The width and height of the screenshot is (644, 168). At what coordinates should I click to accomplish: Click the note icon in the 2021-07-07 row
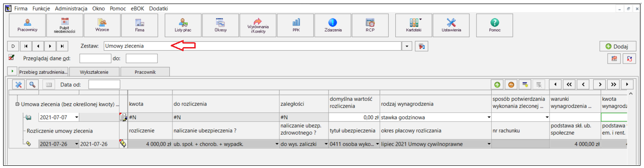pyautogui.click(x=123, y=117)
